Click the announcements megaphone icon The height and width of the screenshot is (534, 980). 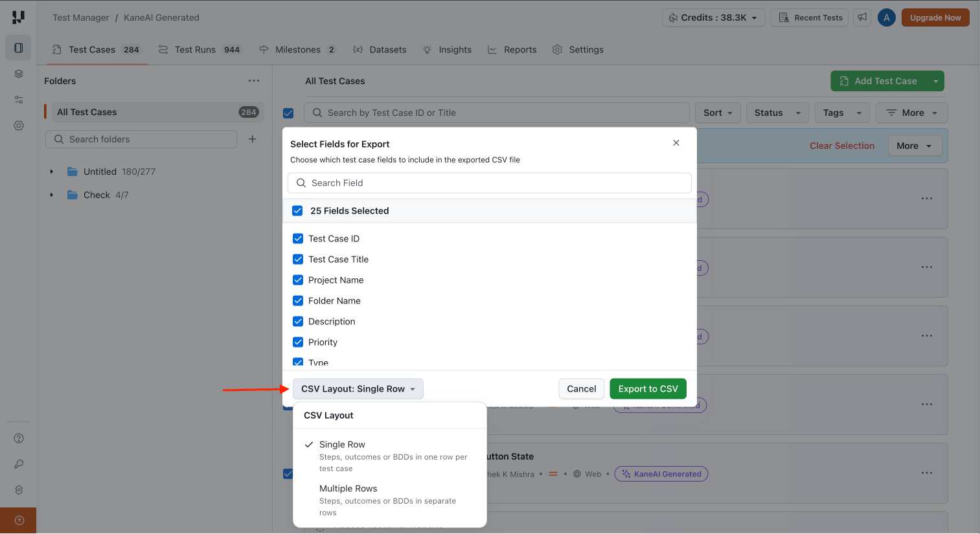click(x=862, y=17)
